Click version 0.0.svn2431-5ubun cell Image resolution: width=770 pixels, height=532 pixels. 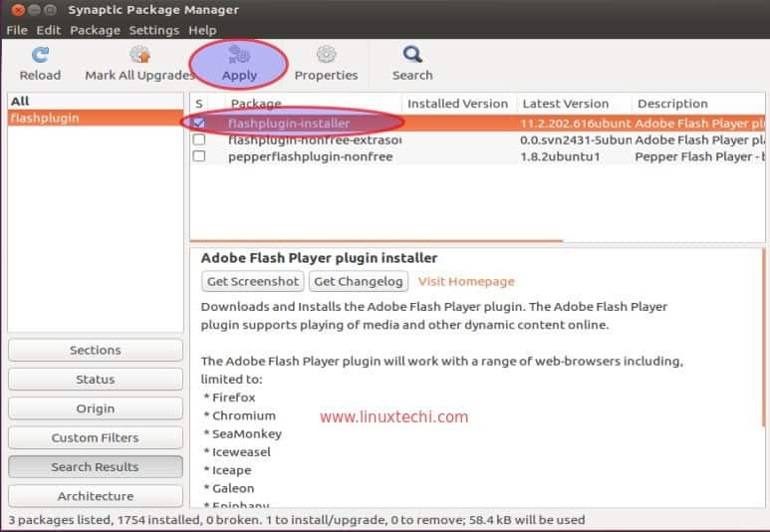[576, 140]
